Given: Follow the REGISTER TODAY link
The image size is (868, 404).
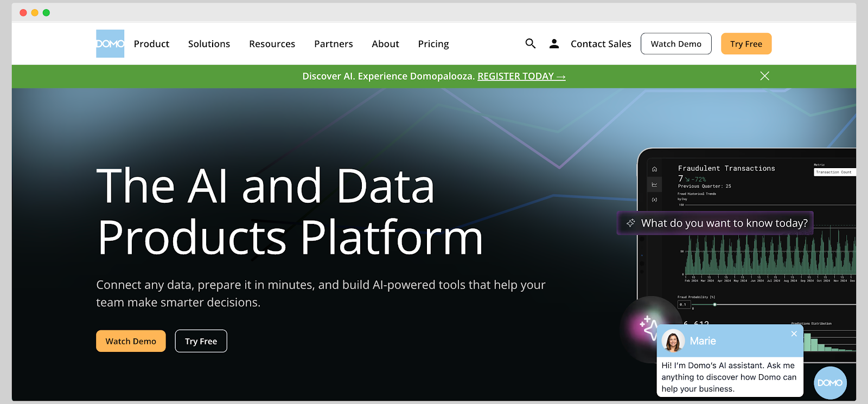Looking at the screenshot, I should 521,76.
